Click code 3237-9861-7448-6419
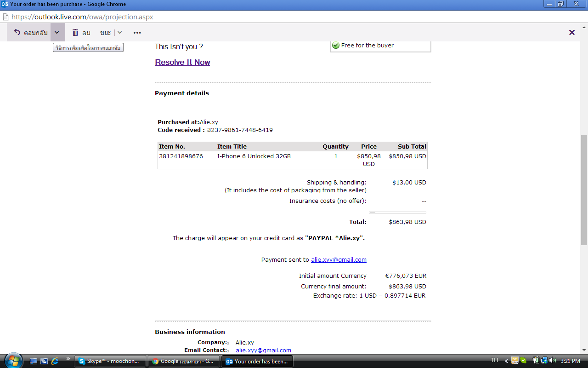 pyautogui.click(x=240, y=130)
